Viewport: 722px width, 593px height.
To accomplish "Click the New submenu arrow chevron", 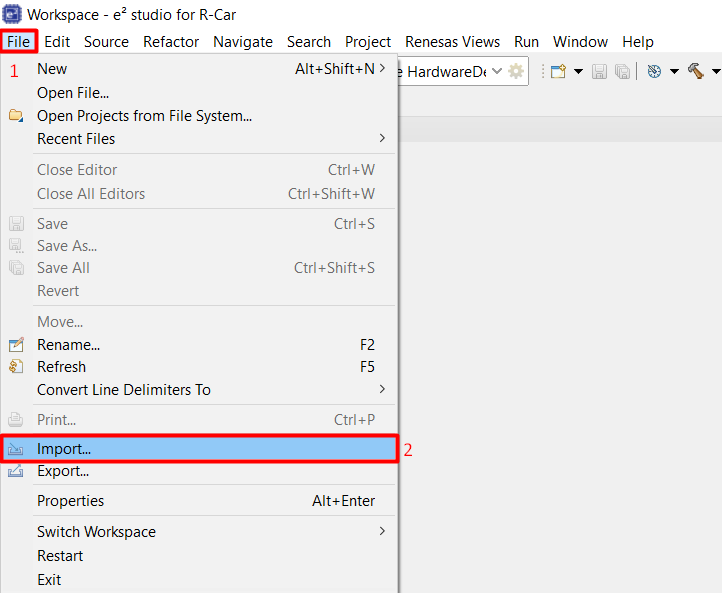I will [x=382, y=69].
